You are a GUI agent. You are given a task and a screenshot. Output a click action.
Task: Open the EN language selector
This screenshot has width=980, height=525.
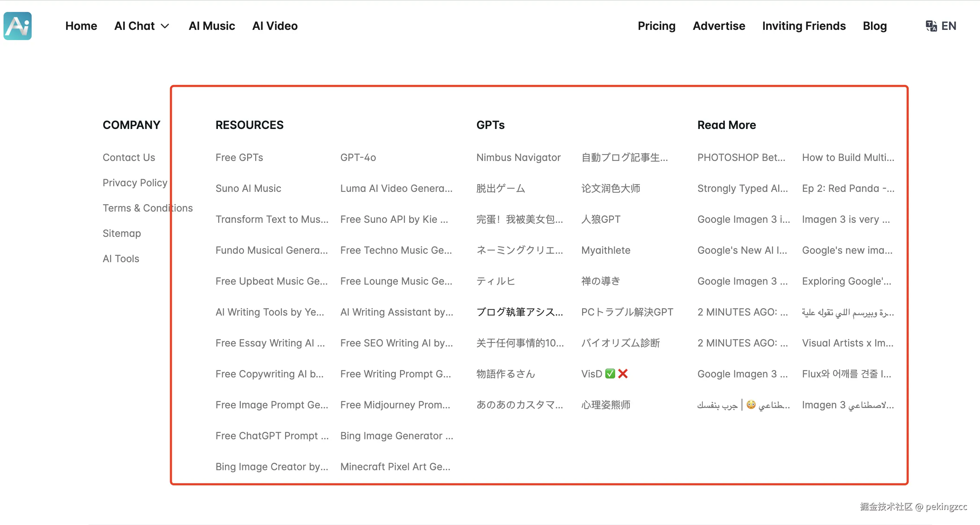948,26
